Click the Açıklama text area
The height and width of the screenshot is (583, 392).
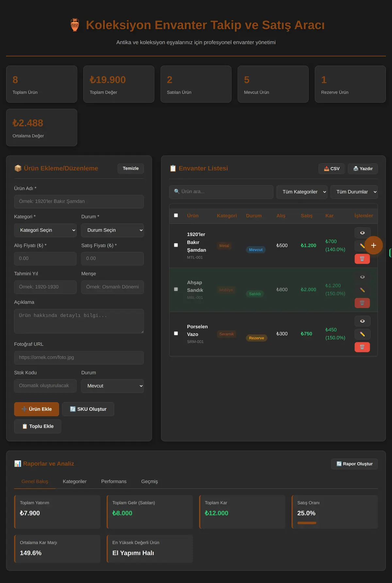(x=79, y=321)
